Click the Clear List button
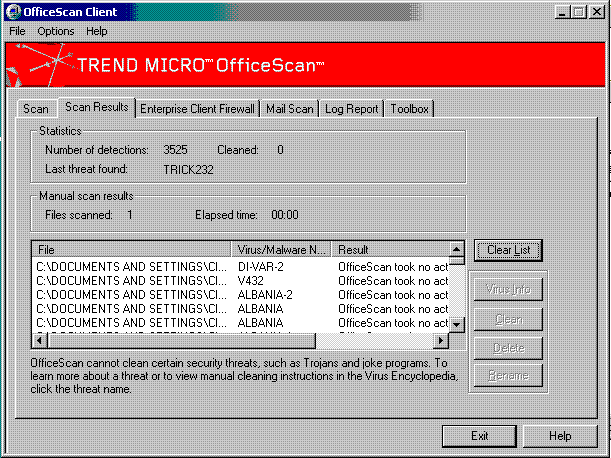 point(509,250)
